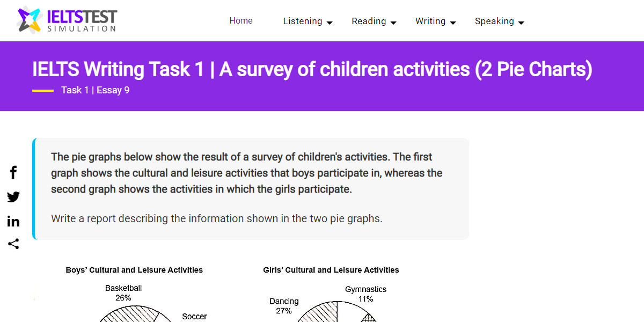Image resolution: width=644 pixels, height=322 pixels.
Task: Expand the Writing dropdown menu
Action: [453, 23]
